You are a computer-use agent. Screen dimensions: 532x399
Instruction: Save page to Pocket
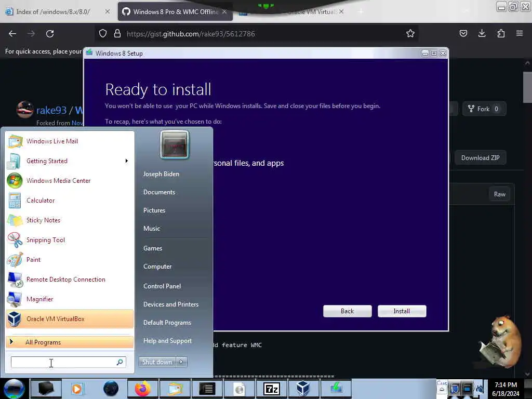(463, 34)
